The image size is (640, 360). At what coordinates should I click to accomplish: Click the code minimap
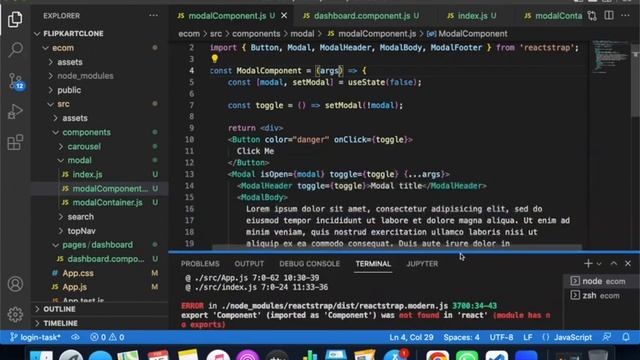(610, 57)
